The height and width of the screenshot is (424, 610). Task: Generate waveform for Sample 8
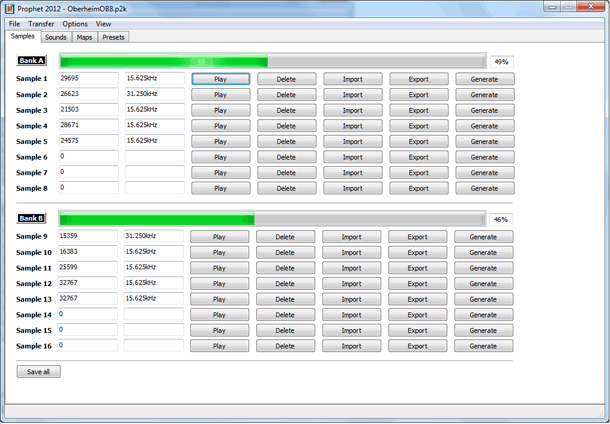click(x=485, y=188)
